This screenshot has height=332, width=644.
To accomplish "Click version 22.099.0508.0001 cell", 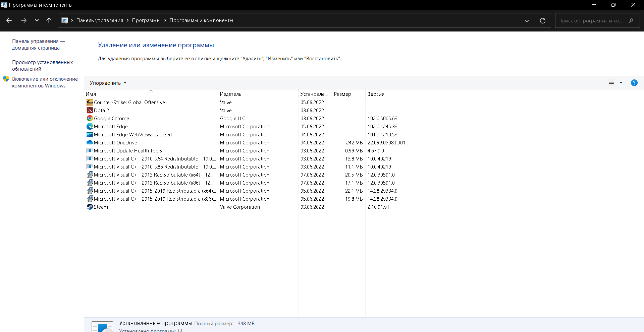I will click(386, 142).
